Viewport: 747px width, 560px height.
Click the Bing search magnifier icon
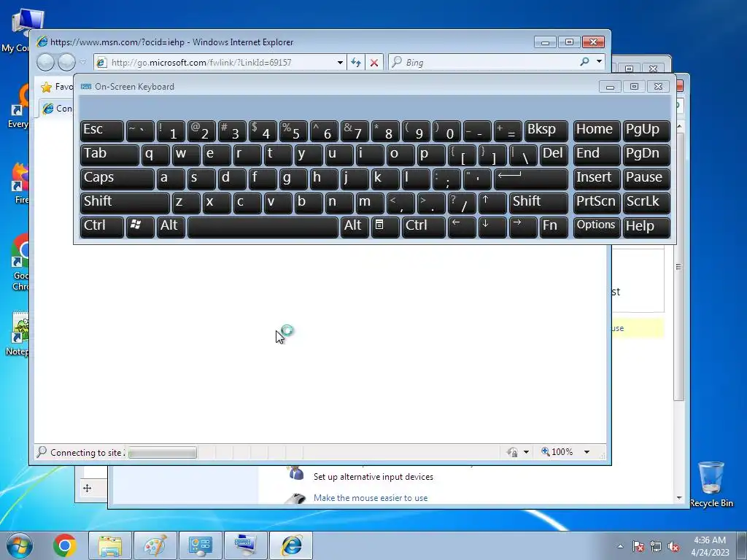tap(584, 62)
